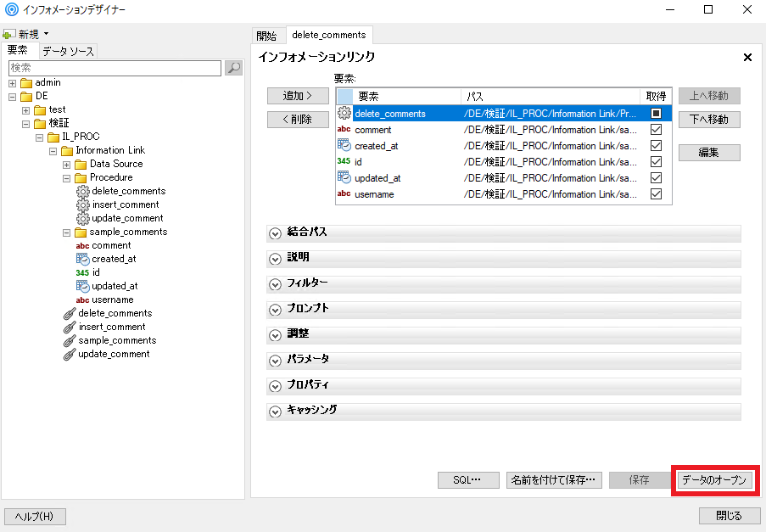Click gear icon of delete_comments table row
This screenshot has height=532, width=766.
point(344,114)
